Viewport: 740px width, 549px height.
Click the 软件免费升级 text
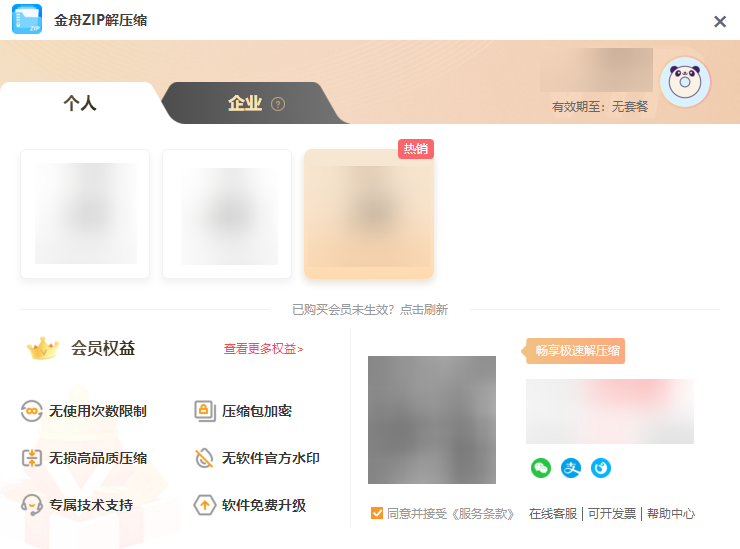pyautogui.click(x=264, y=505)
